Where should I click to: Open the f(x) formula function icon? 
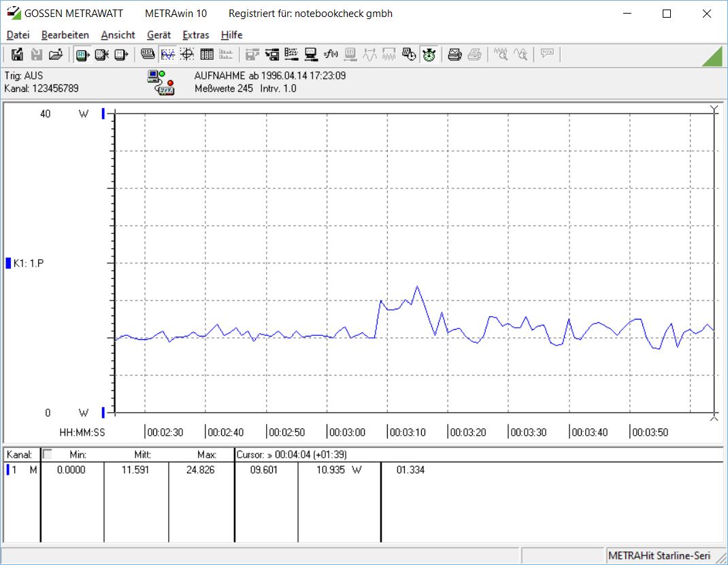(x=331, y=55)
